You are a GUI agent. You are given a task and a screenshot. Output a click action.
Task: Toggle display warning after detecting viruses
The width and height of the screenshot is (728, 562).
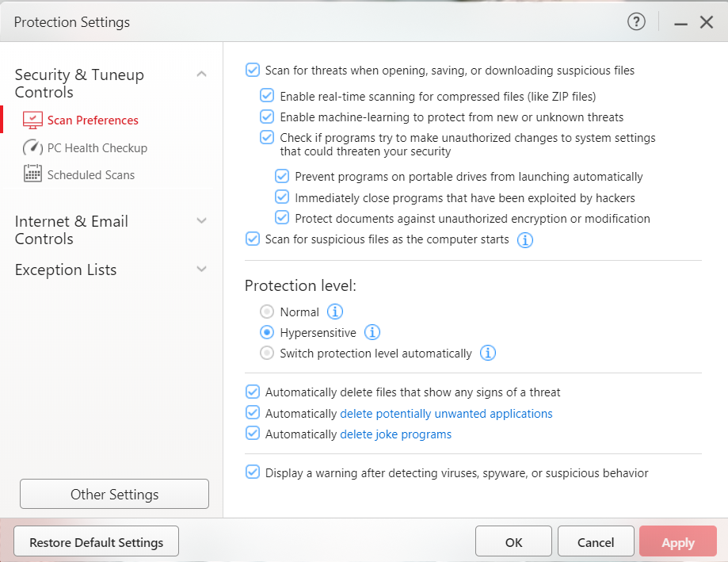(x=253, y=472)
